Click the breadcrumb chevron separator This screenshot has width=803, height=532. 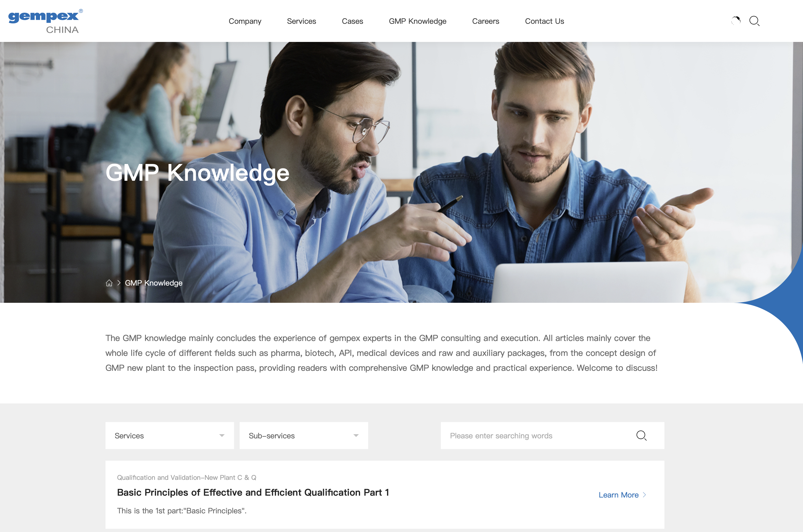pyautogui.click(x=119, y=283)
